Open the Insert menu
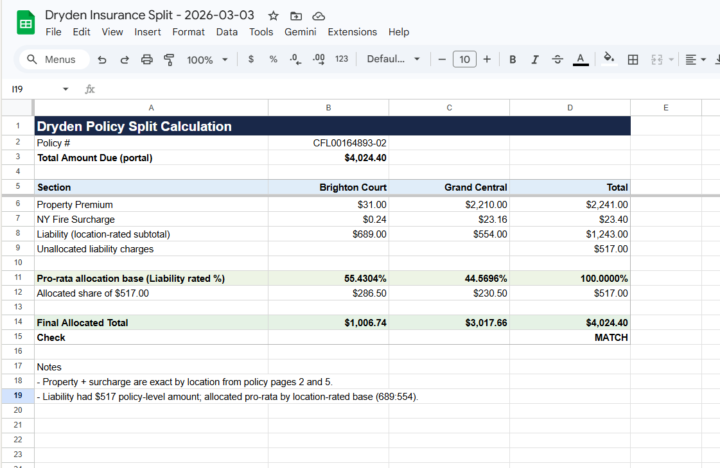The width and height of the screenshot is (720, 468). [x=147, y=32]
